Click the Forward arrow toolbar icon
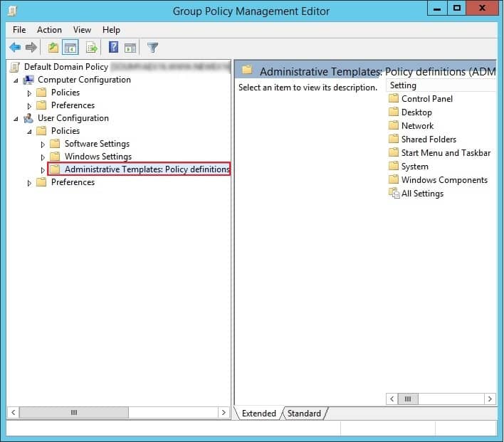The height and width of the screenshot is (442, 504). pyautogui.click(x=31, y=48)
